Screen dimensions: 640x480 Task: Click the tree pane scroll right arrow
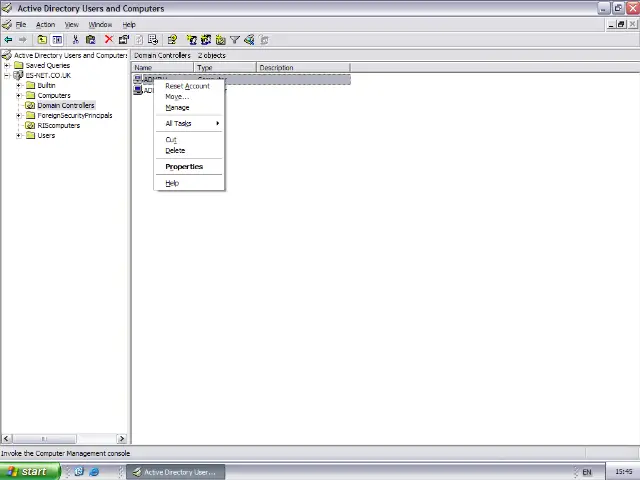point(122,439)
